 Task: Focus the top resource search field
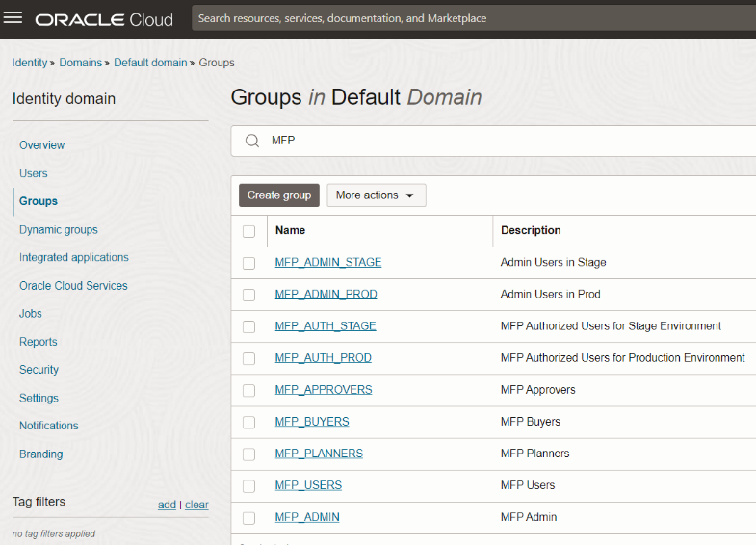pos(474,18)
